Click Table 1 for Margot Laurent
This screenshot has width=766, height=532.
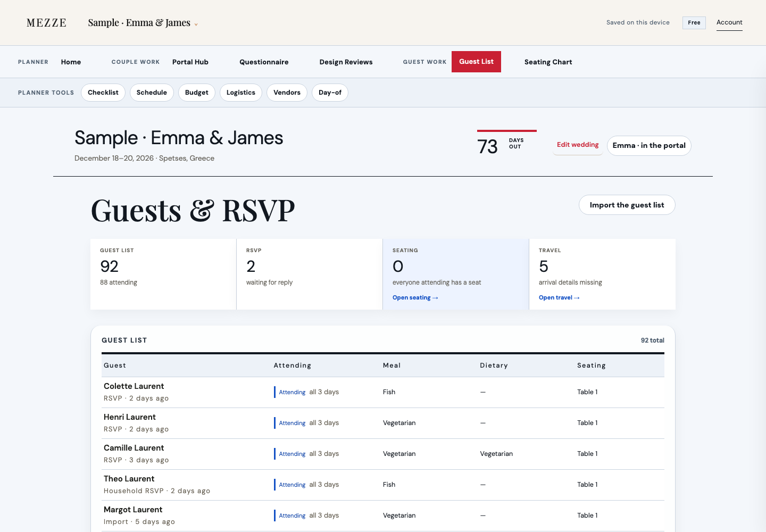pyautogui.click(x=587, y=516)
